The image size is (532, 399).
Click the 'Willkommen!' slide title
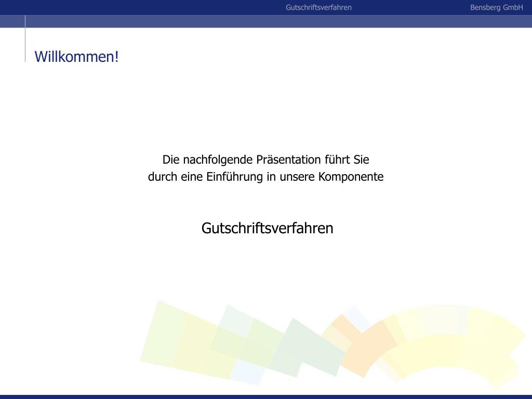coord(77,56)
